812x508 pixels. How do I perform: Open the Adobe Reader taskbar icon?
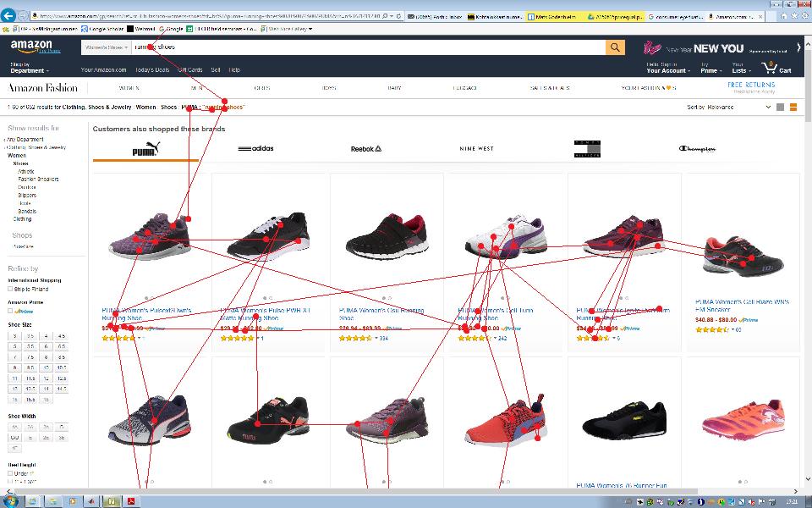[132, 501]
